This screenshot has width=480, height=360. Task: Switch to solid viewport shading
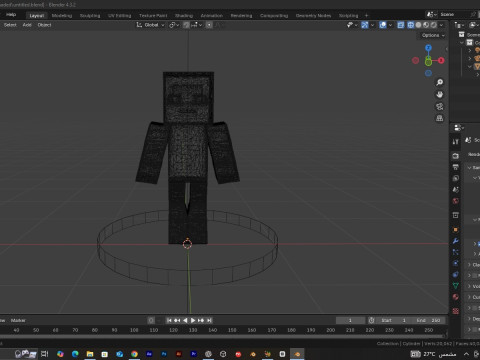(x=418, y=25)
